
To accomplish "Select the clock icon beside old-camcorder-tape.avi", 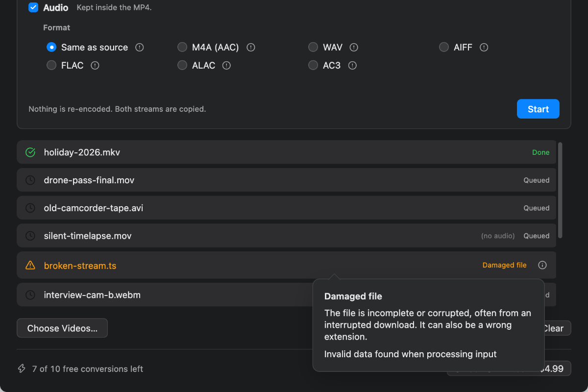I will pyautogui.click(x=30, y=208).
